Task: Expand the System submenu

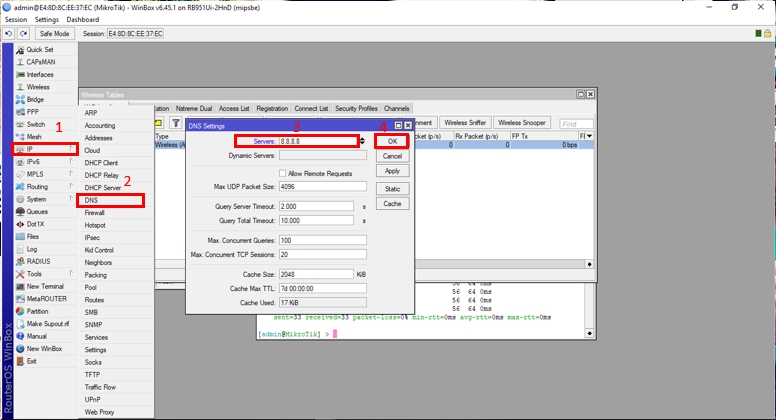Action: click(46, 199)
